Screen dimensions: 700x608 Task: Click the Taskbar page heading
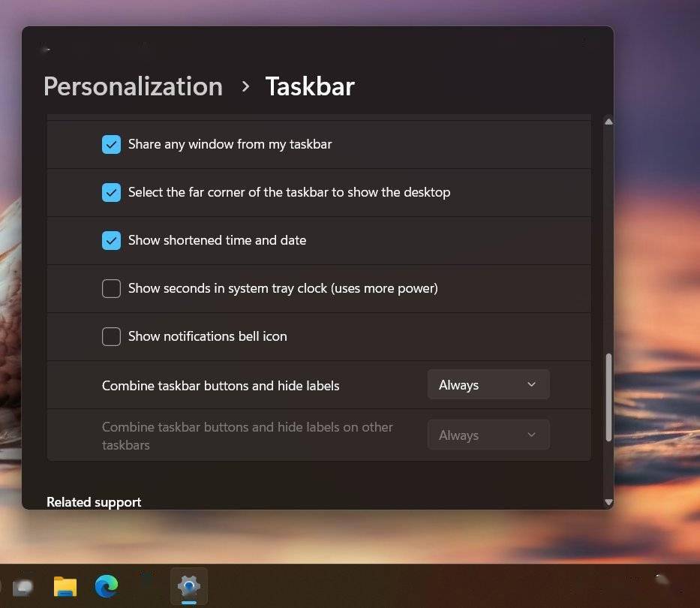coord(310,86)
